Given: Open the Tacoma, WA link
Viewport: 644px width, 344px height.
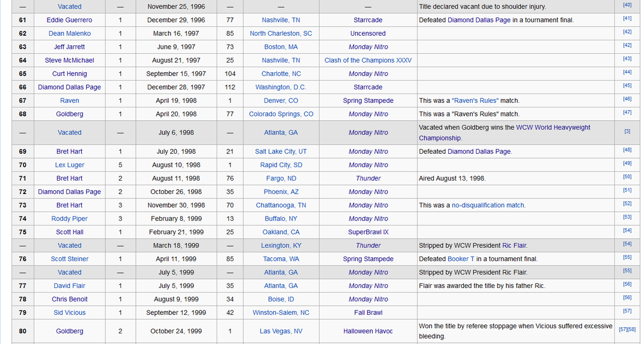Looking at the screenshot, I should (281, 259).
